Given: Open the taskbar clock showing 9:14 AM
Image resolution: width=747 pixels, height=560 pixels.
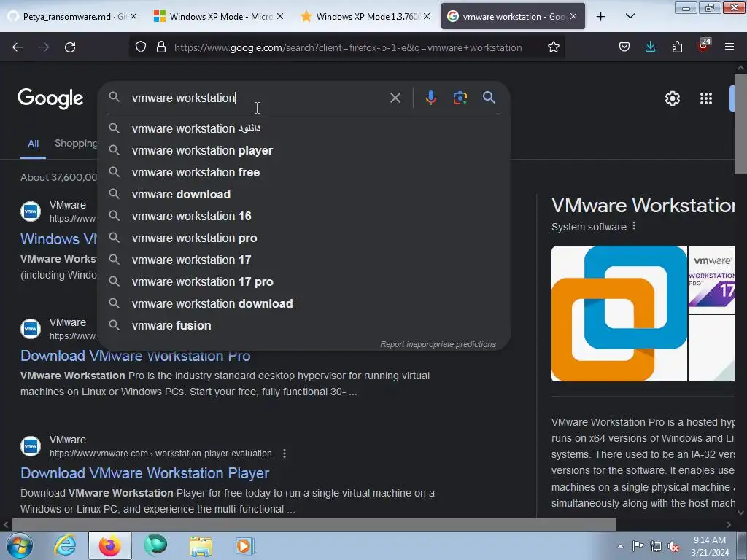Looking at the screenshot, I should [x=709, y=546].
